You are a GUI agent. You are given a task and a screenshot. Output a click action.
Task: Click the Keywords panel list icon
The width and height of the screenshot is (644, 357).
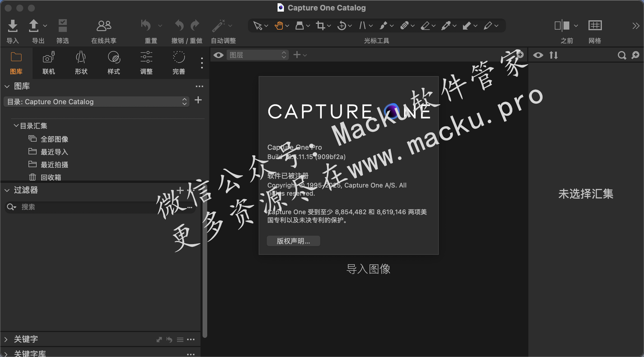tap(180, 340)
